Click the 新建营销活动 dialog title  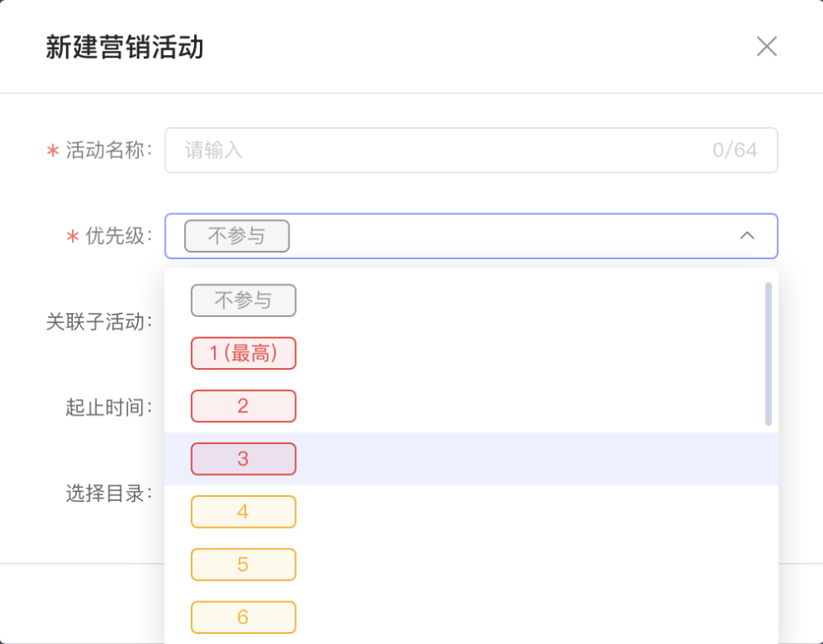pos(125,48)
